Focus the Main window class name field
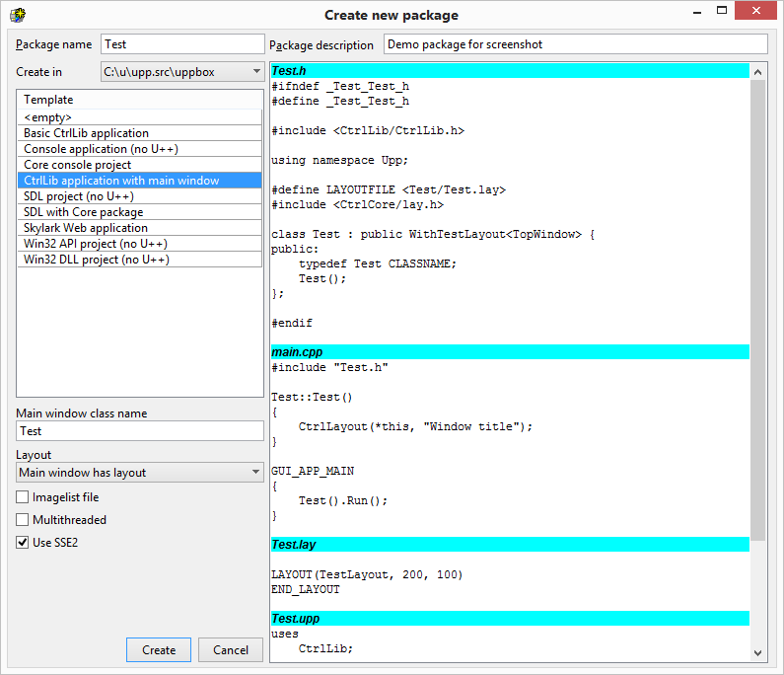 point(140,431)
